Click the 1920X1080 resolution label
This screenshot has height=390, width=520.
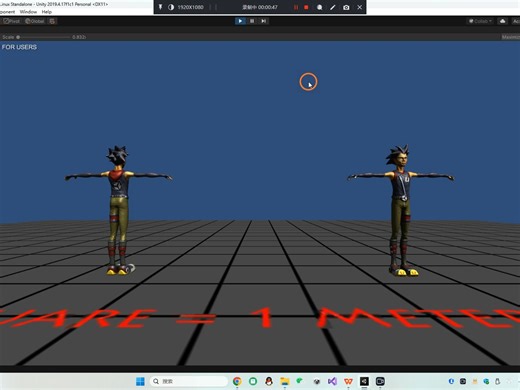[x=190, y=7]
